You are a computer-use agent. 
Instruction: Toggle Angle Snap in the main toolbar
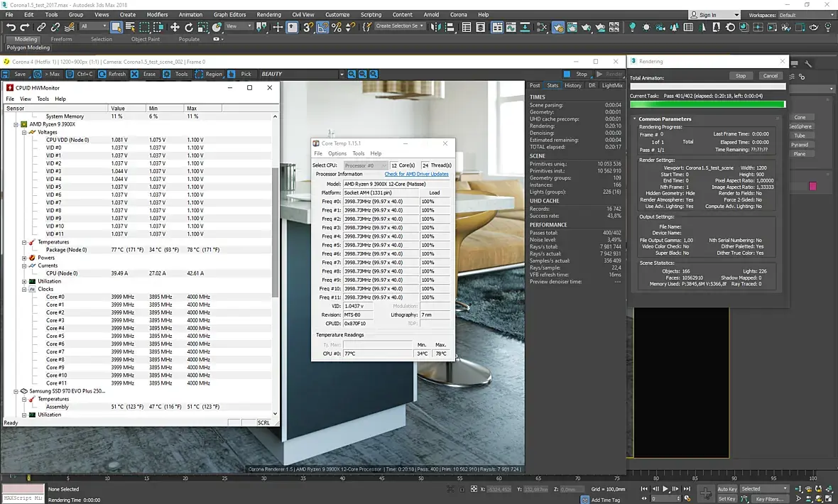[x=322, y=27]
